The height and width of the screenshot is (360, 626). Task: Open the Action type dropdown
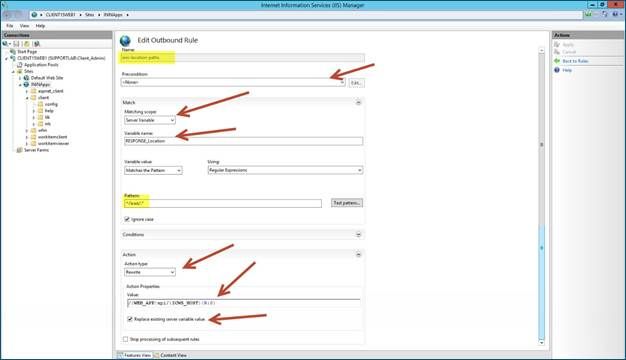point(150,272)
